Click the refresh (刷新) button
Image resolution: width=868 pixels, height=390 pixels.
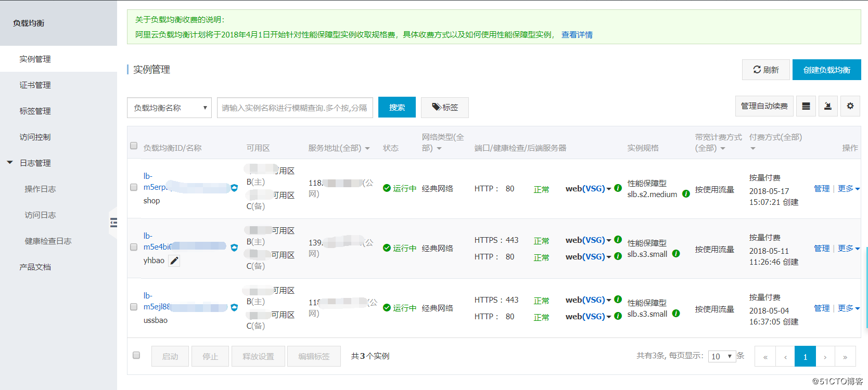pyautogui.click(x=766, y=70)
